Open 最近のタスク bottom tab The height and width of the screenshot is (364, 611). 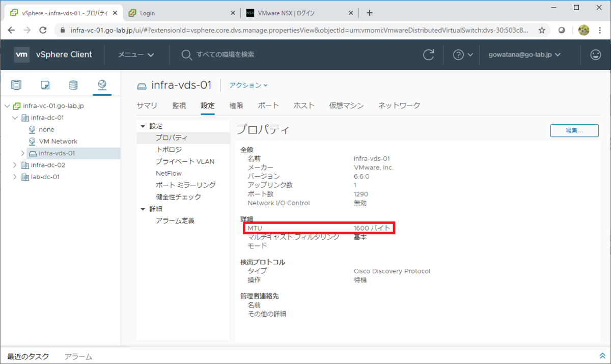pyautogui.click(x=29, y=356)
